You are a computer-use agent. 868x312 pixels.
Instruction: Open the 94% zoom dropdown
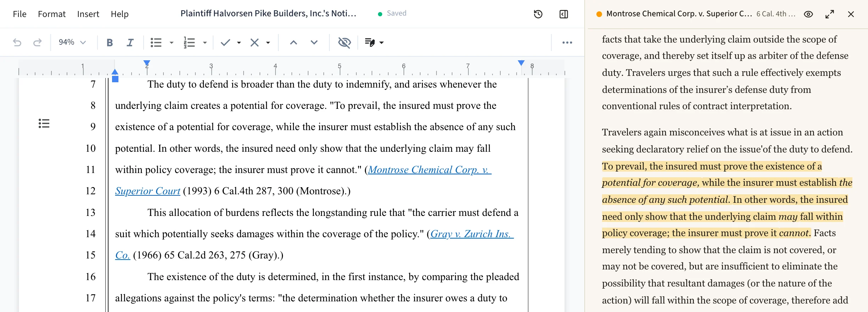72,43
